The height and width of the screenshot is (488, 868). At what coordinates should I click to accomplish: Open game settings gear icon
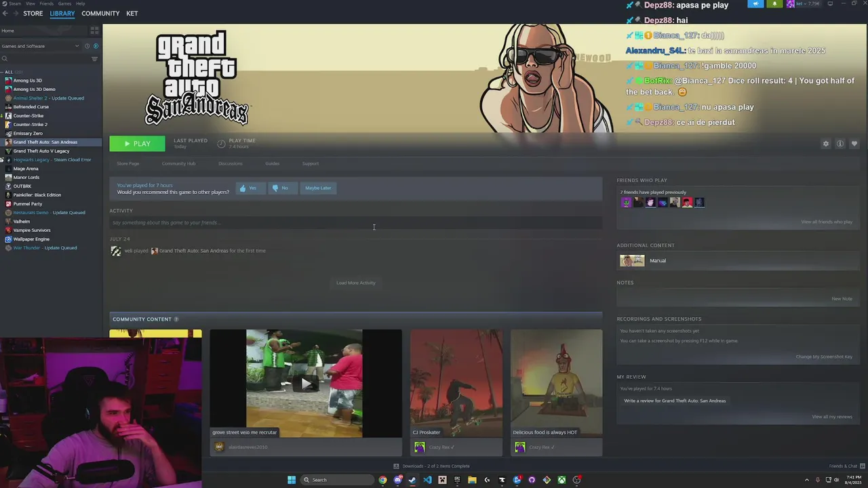point(825,144)
